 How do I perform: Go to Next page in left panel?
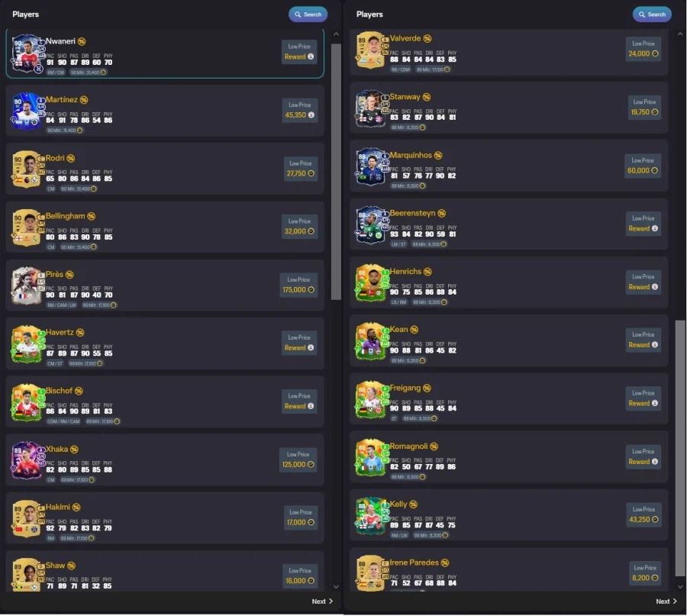[x=322, y=601]
